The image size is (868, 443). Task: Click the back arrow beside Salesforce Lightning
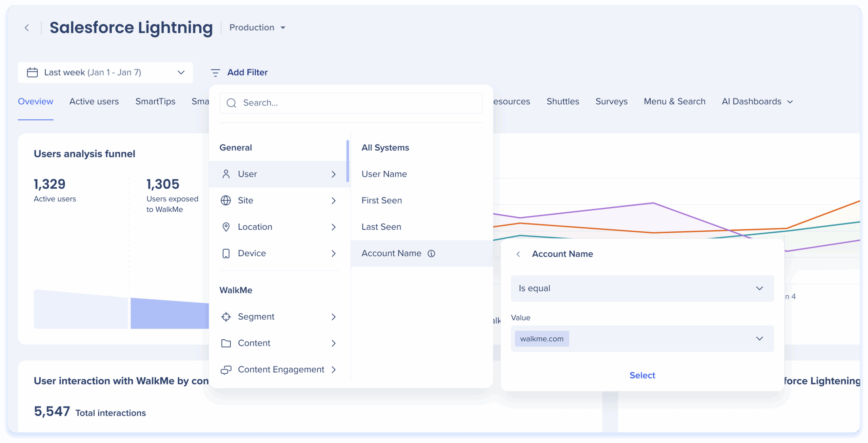point(27,28)
